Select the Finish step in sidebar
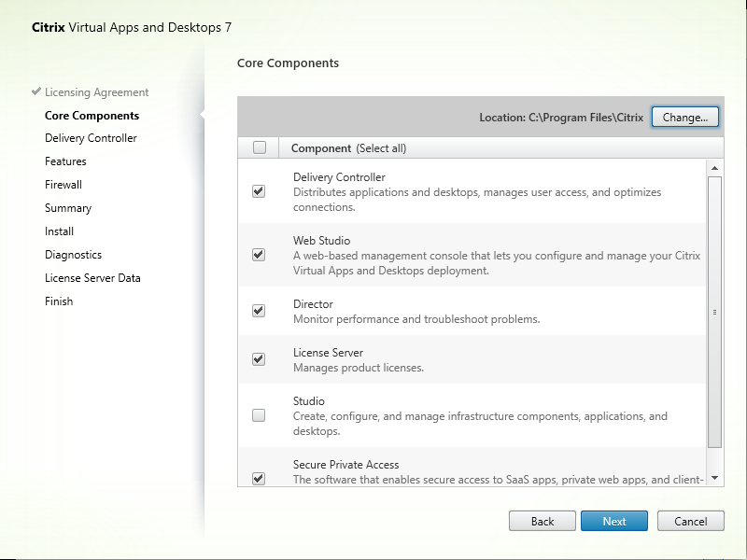The height and width of the screenshot is (560, 747). click(x=59, y=301)
